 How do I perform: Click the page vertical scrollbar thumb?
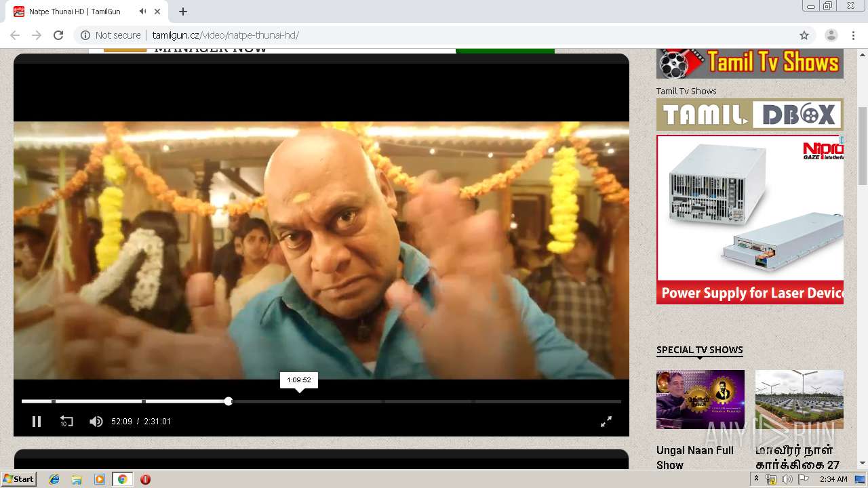(863, 146)
